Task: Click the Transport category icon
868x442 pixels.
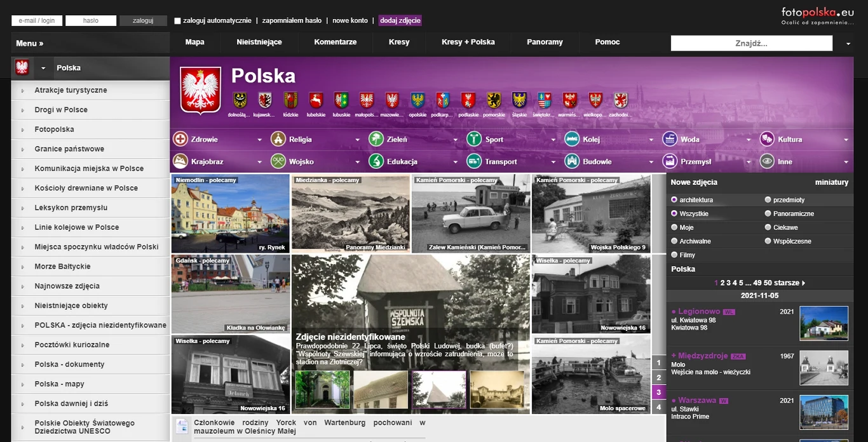Action: click(x=474, y=161)
